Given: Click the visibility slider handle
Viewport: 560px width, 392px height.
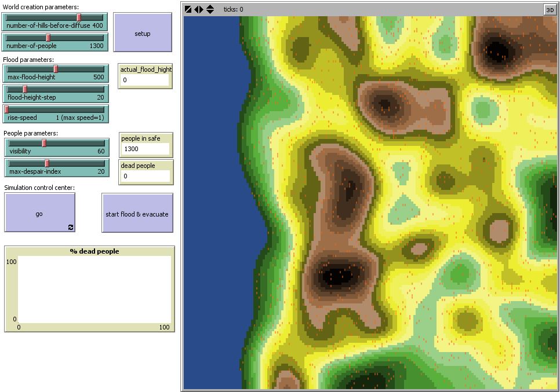Looking at the screenshot, I should pyautogui.click(x=44, y=143).
